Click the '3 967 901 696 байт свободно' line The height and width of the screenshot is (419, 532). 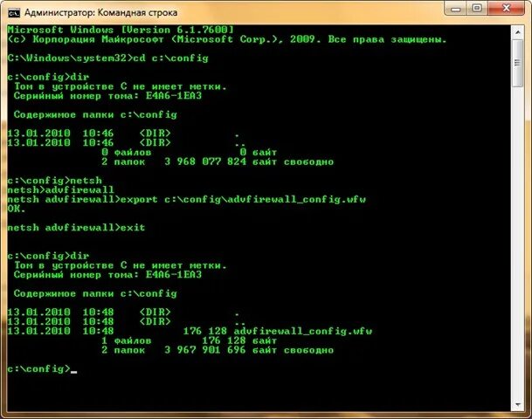(x=218, y=350)
